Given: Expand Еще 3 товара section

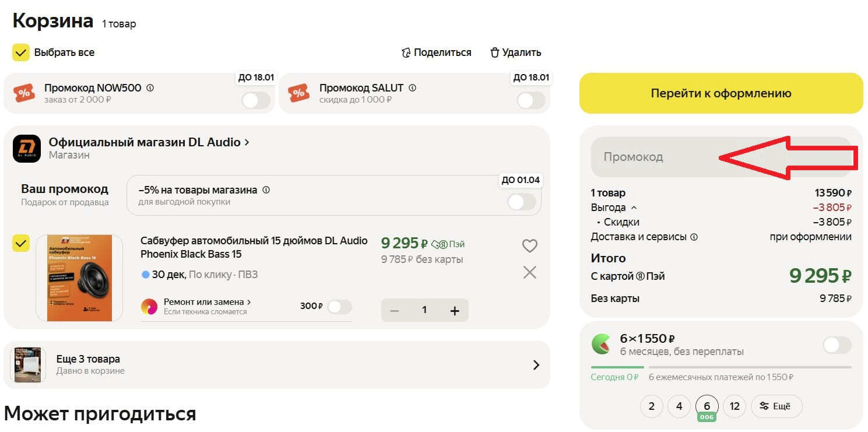Looking at the screenshot, I should point(536,365).
